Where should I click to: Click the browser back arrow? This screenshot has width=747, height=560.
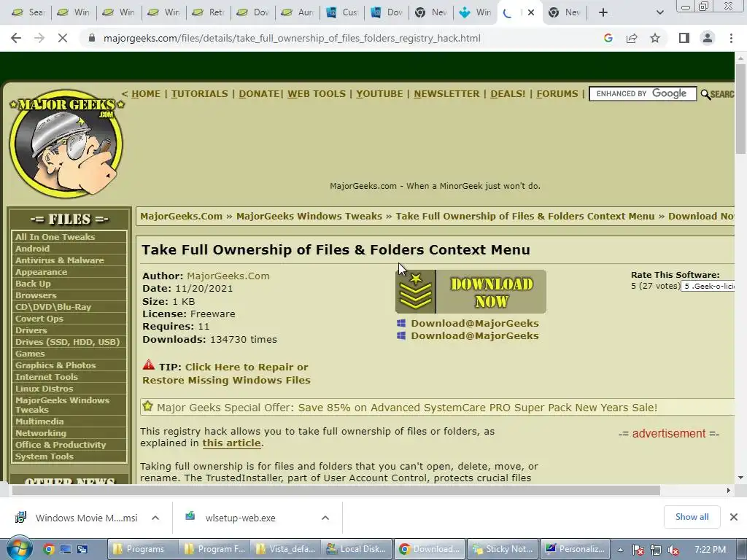pos(16,38)
